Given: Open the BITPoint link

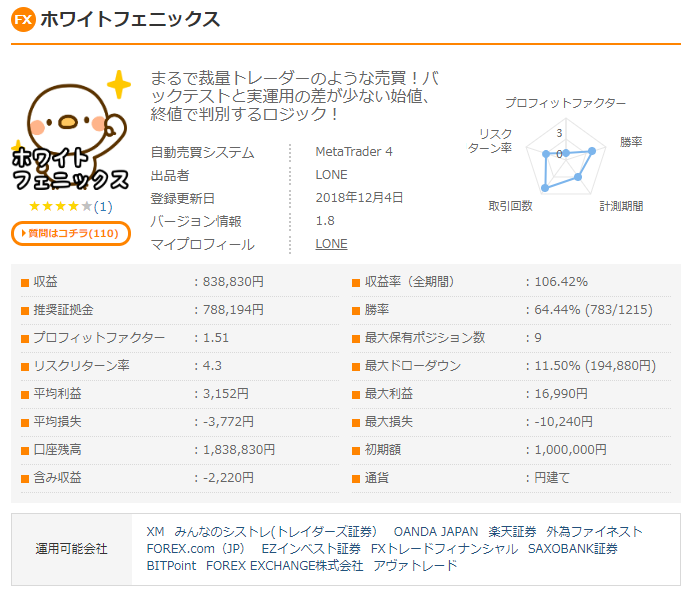Looking at the screenshot, I should [x=171, y=566].
